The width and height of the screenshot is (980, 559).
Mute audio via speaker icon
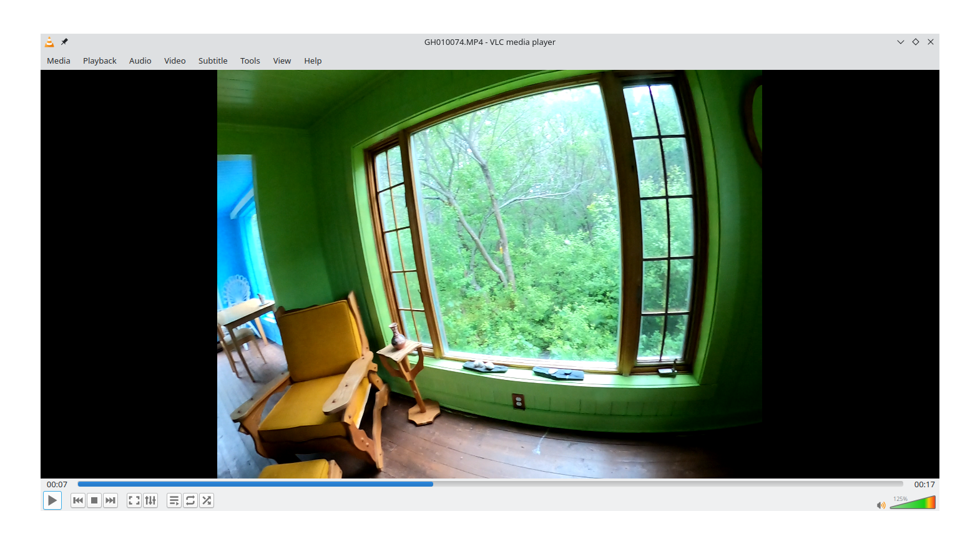coord(881,505)
